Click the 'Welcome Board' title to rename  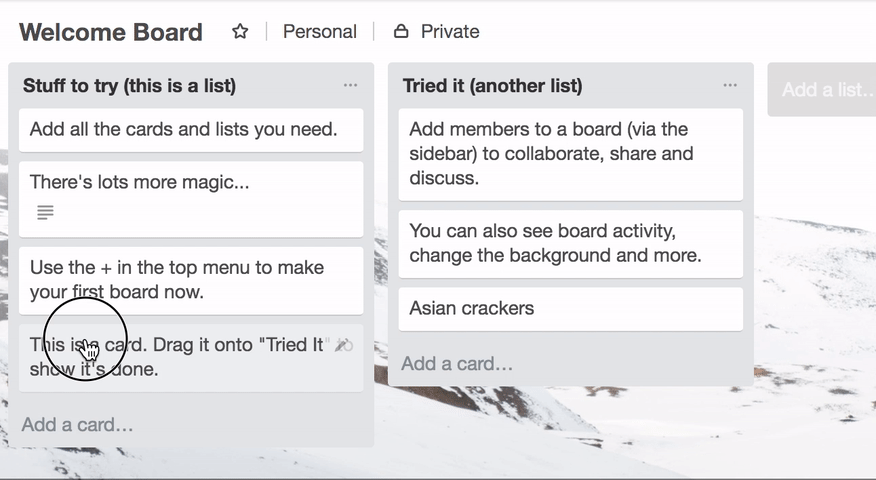(111, 32)
